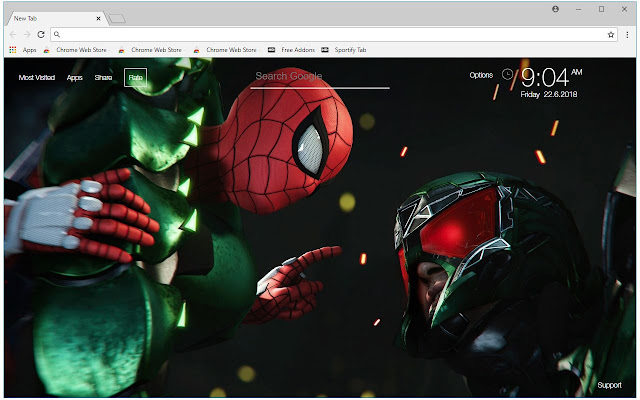
Task: Bookmark this page with star icon
Action: pos(611,35)
